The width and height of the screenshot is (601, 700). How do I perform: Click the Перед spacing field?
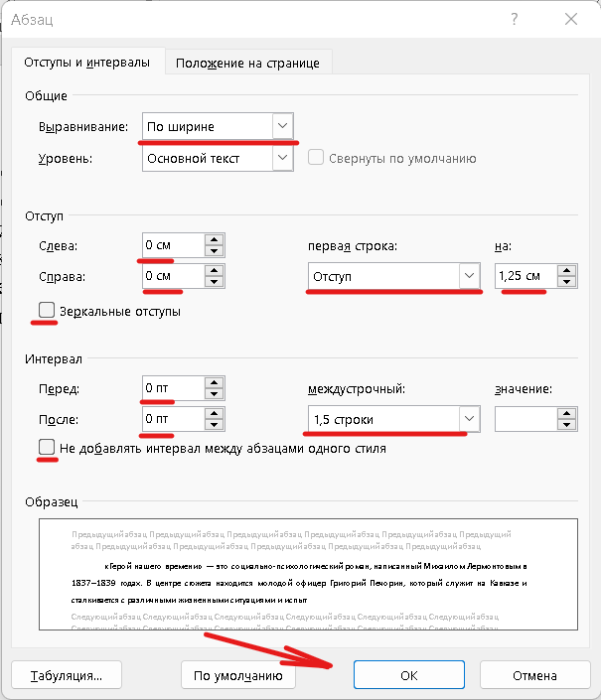pyautogui.click(x=173, y=388)
